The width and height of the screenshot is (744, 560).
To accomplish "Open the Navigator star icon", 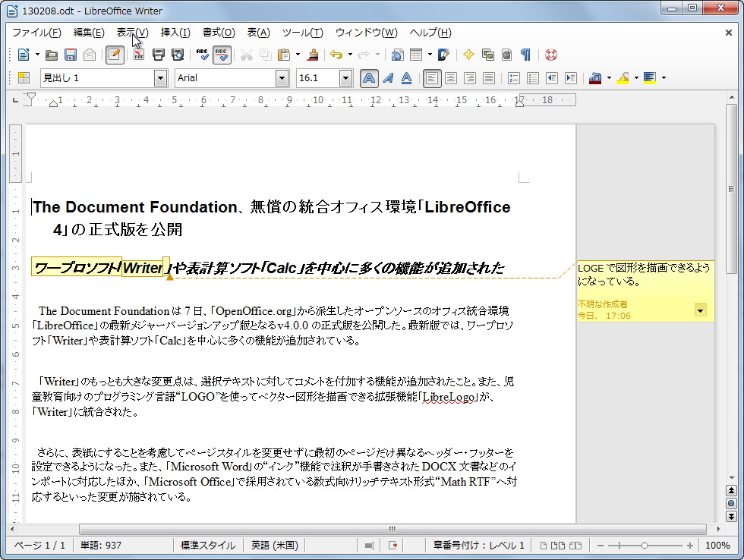I will click(x=469, y=55).
